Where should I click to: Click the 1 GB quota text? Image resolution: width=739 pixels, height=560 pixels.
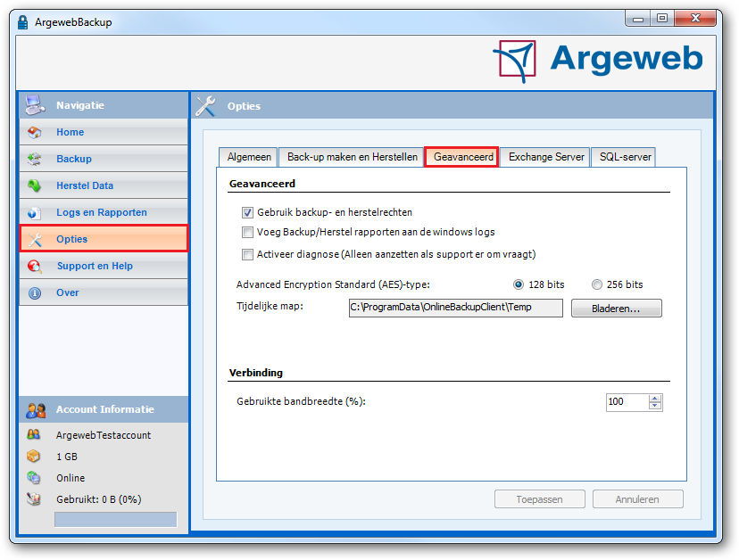point(67,457)
